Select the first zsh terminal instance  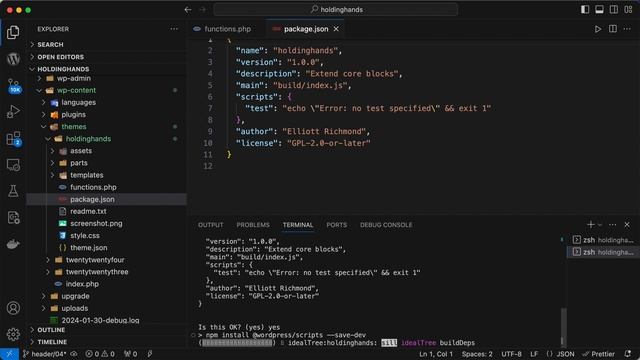pos(602,240)
